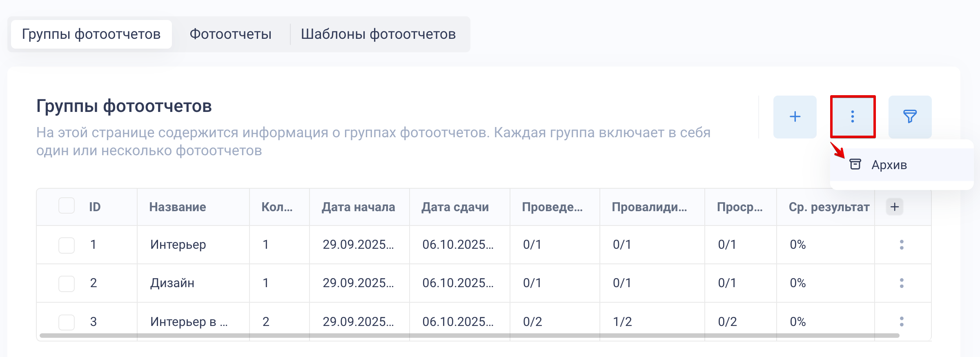This screenshot has width=980, height=357.
Task: Open the three-dot actions menu in header
Action: [x=853, y=117]
